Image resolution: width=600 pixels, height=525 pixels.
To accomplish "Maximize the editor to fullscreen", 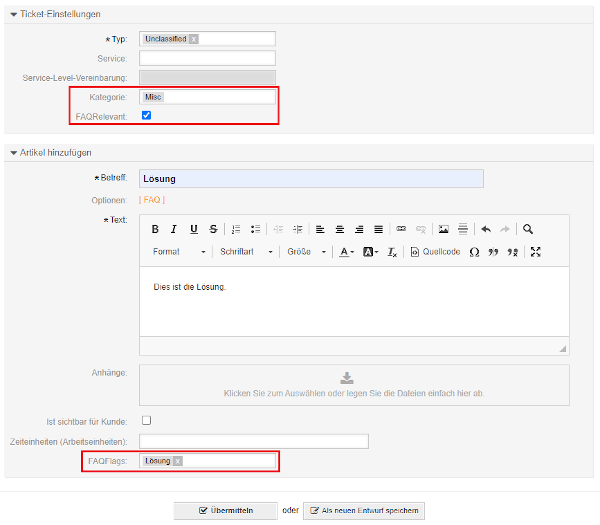I will 535,252.
